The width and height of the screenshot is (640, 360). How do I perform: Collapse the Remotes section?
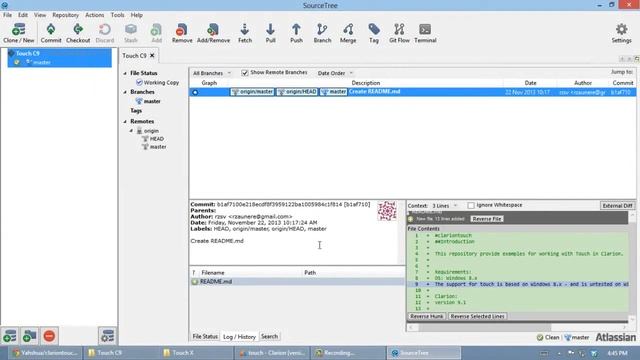coord(125,121)
